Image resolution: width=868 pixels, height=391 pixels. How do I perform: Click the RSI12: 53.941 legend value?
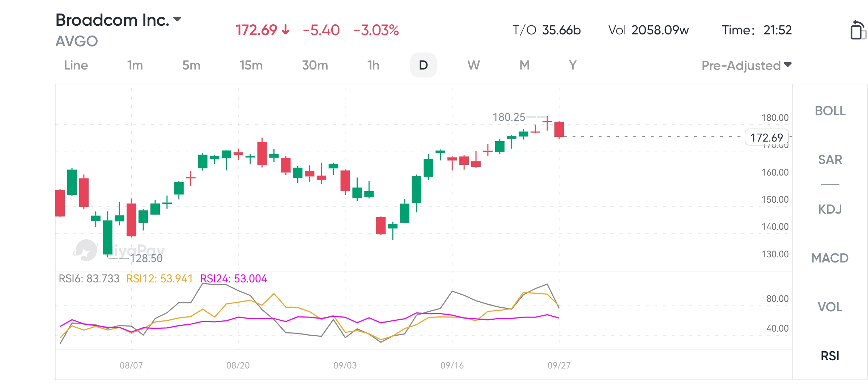tap(159, 279)
